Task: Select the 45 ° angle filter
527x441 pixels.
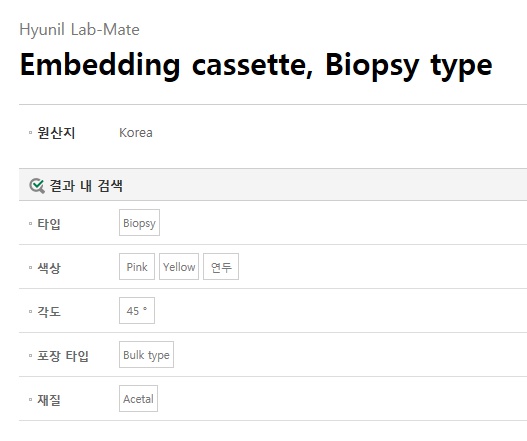Action: pos(137,311)
